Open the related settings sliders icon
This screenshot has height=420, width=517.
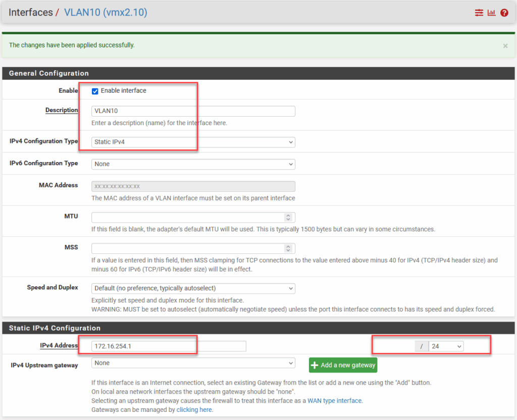[479, 13]
